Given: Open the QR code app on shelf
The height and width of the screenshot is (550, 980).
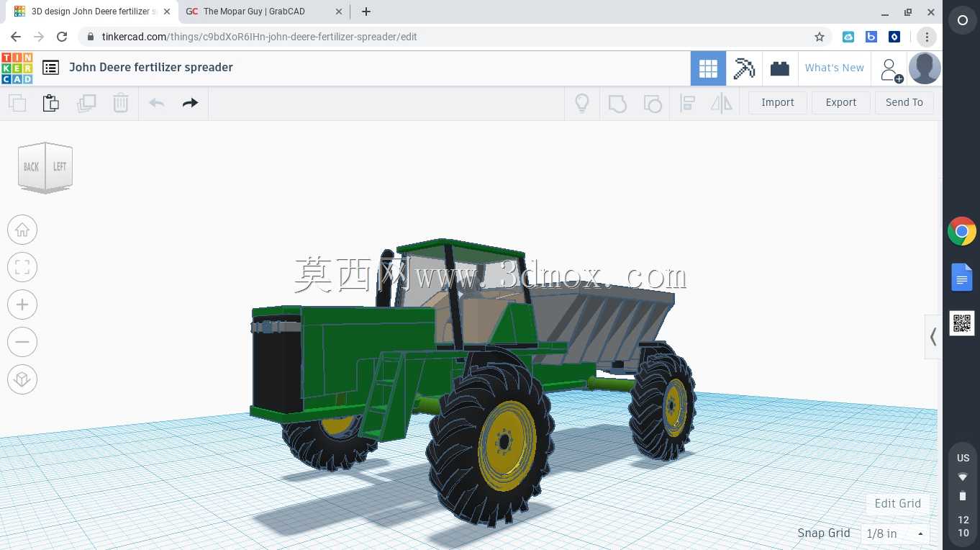Looking at the screenshot, I should click(962, 323).
